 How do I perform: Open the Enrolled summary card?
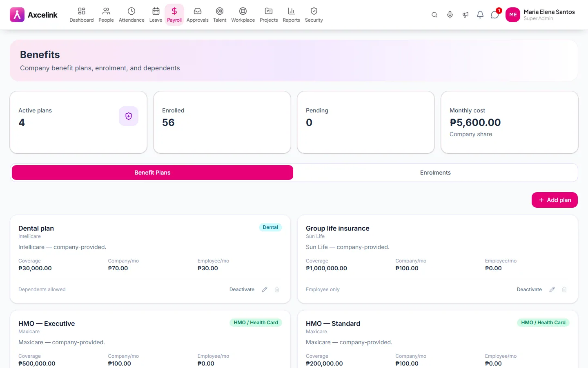[222, 122]
